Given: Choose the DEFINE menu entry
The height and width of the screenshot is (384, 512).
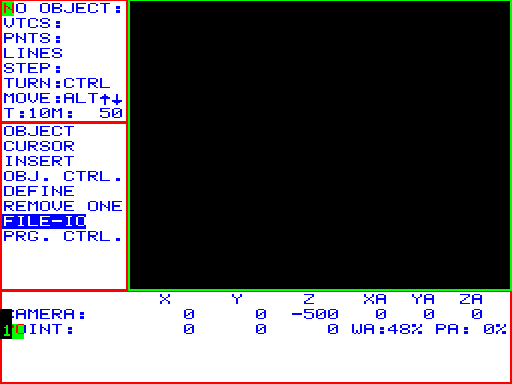Looking at the screenshot, I should [39, 191].
